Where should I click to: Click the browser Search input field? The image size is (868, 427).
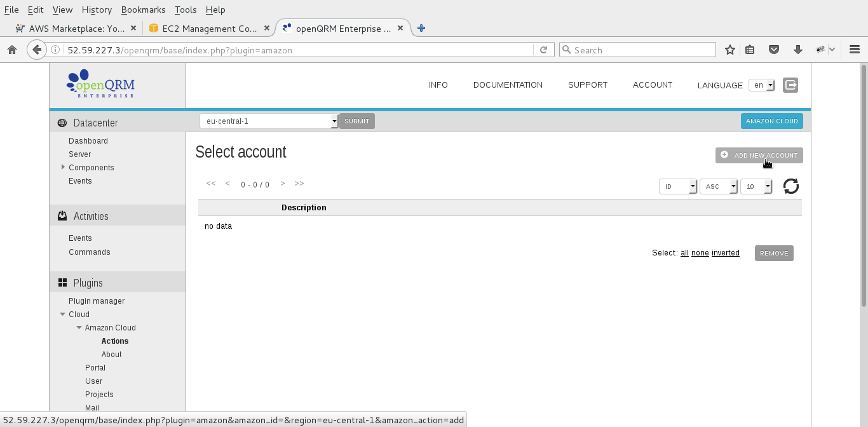[637, 50]
